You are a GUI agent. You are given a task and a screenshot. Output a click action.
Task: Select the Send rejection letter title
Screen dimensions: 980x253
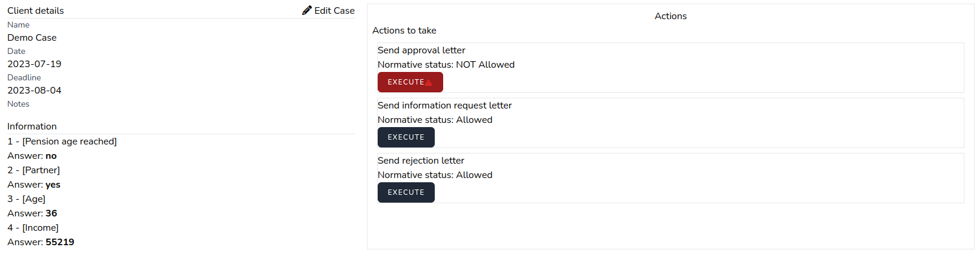[420, 161]
